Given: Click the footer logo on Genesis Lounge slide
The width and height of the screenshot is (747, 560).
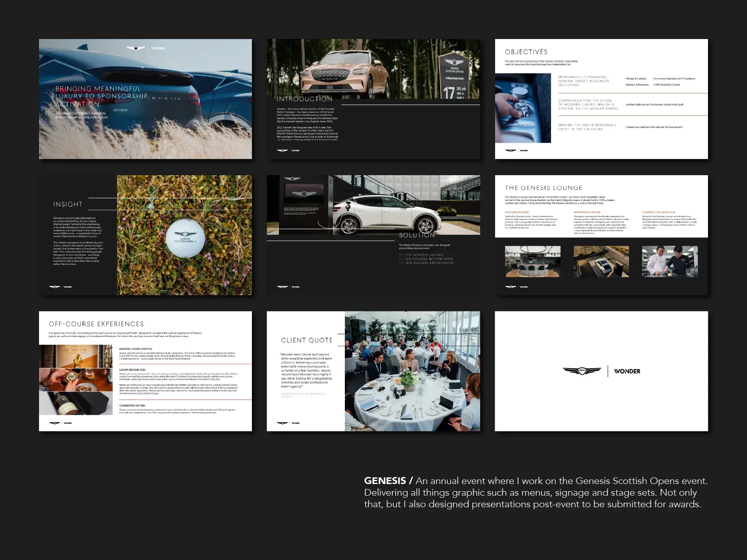Looking at the screenshot, I should (x=516, y=287).
